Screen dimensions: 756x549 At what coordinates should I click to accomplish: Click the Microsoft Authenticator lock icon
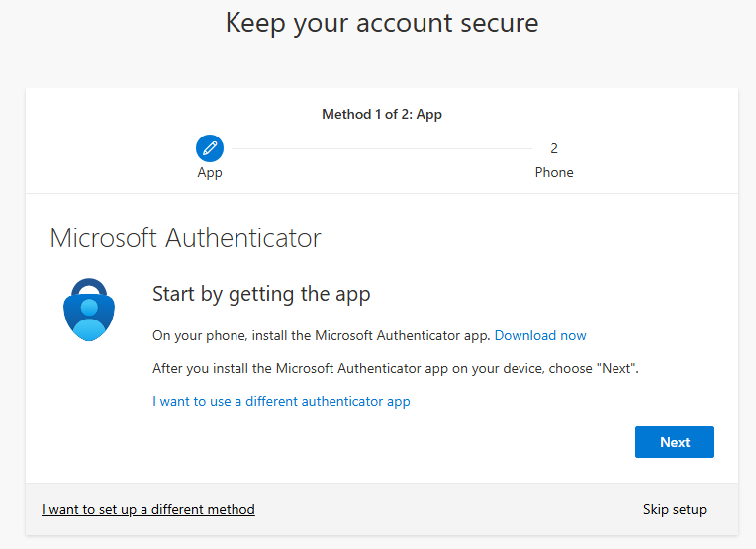[90, 310]
